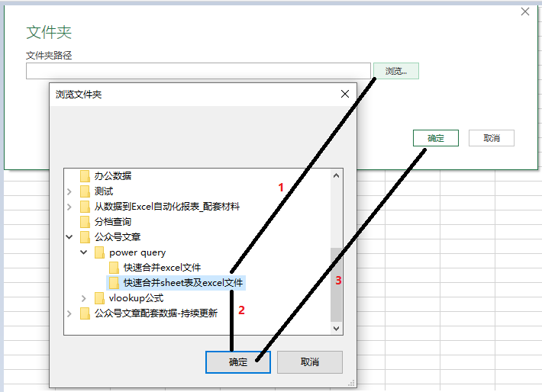Viewport: 542px width, 392px height.
Task: Click 取消 in the 文件夹 dialog
Action: 491,138
